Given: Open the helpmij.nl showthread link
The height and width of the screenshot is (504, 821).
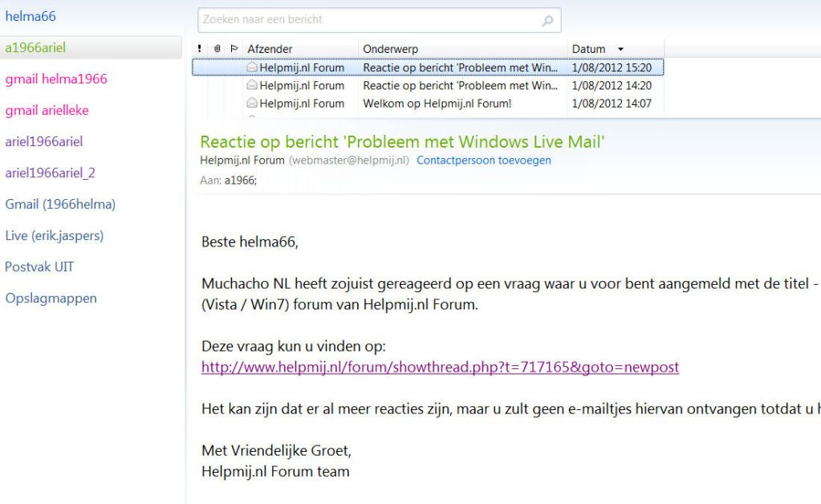Looking at the screenshot, I should click(x=441, y=367).
